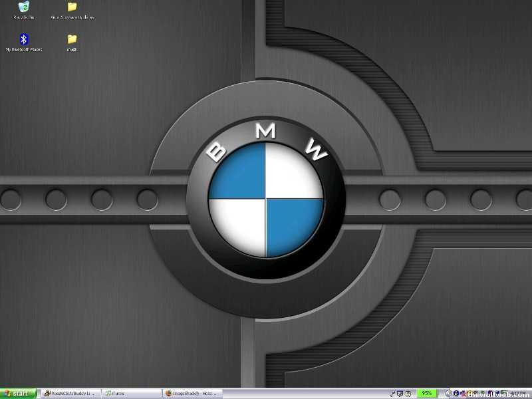Click the leftmost small icon before battery meter
The width and height of the screenshot is (532, 399).
point(392,394)
